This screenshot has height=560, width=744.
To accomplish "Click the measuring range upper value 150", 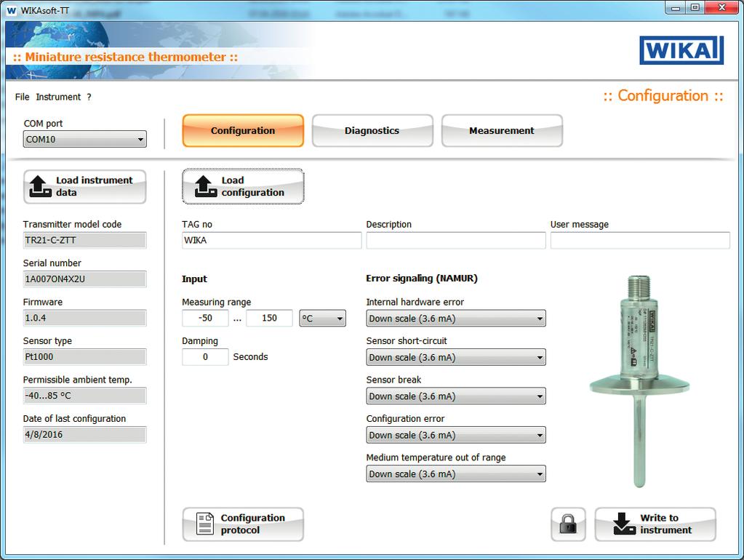I will [x=270, y=318].
